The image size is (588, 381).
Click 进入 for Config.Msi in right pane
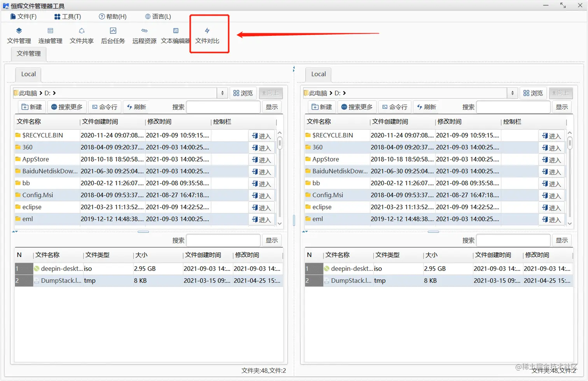(551, 196)
